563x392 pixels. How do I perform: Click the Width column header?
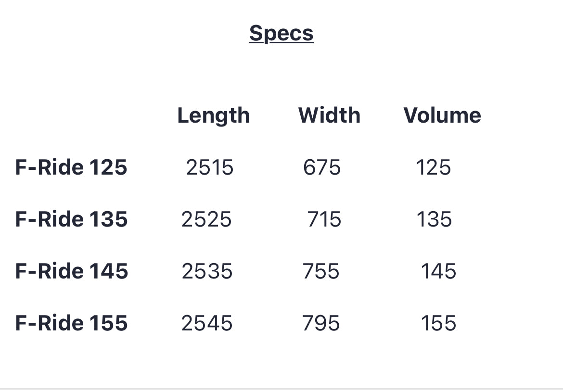pos(329,115)
